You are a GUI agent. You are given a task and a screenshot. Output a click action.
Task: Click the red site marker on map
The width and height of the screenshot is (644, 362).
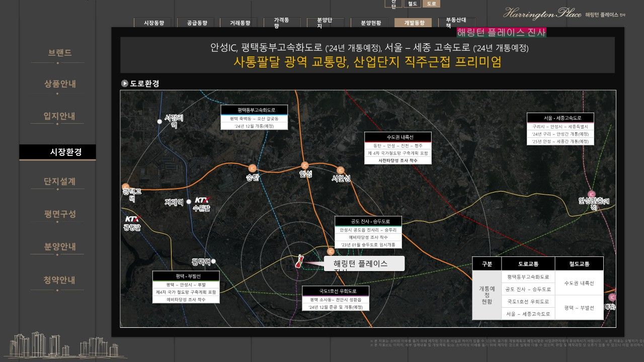(299, 261)
